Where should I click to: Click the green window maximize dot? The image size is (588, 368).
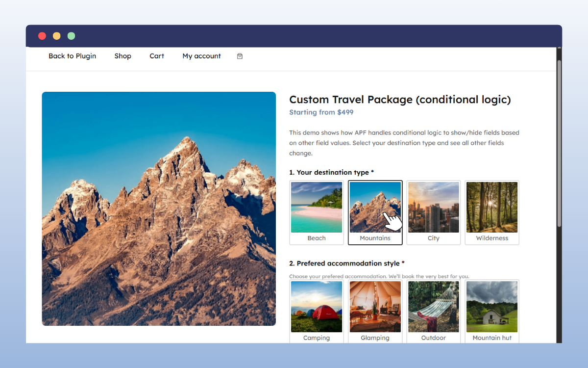(72, 36)
